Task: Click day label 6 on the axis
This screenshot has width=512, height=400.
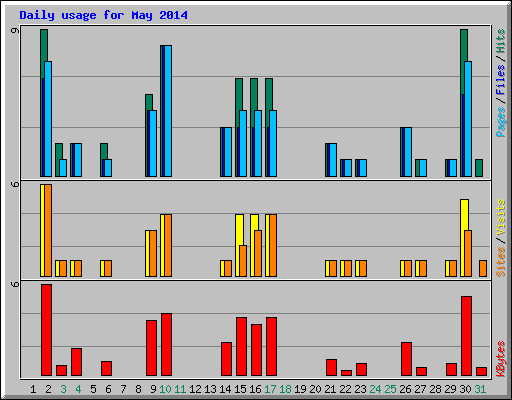Action: click(x=108, y=389)
